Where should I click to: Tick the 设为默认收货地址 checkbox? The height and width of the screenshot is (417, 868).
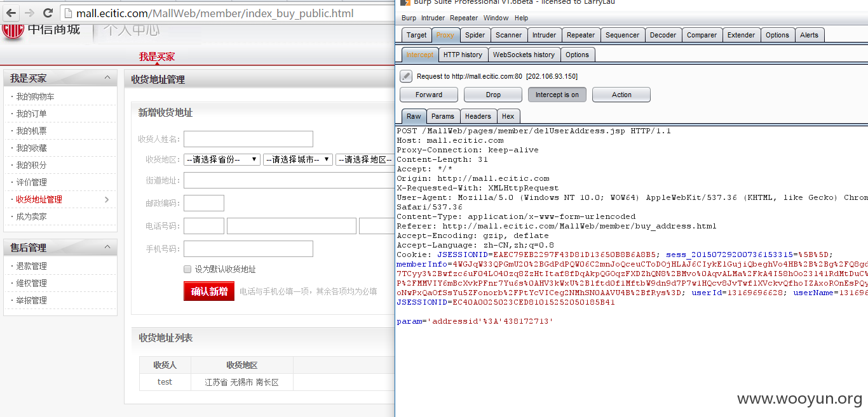tap(187, 269)
